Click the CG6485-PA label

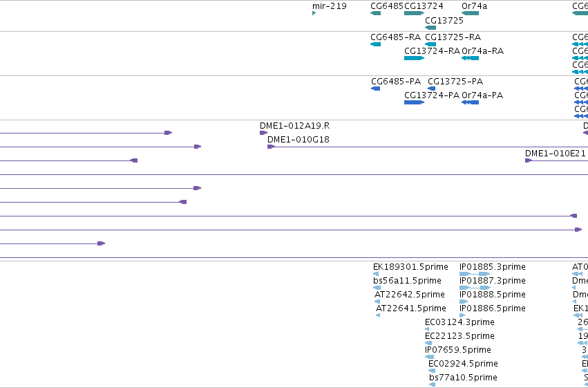396,82
